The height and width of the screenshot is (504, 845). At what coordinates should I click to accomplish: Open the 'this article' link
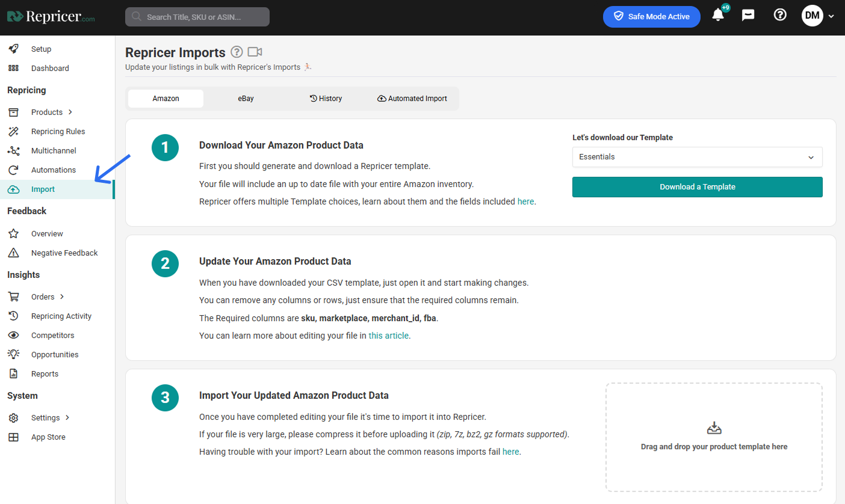(x=389, y=336)
